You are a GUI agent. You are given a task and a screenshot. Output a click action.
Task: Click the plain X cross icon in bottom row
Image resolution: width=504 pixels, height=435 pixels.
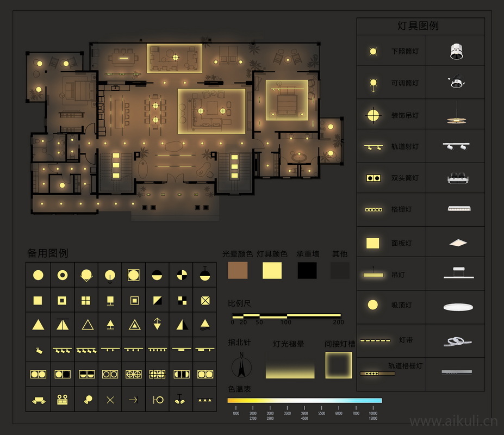[110, 400]
